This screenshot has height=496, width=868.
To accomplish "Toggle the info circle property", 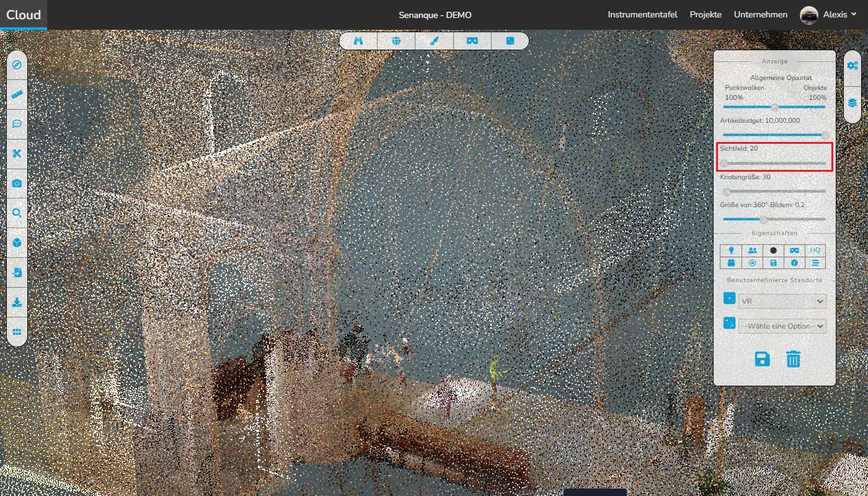I will (x=794, y=263).
